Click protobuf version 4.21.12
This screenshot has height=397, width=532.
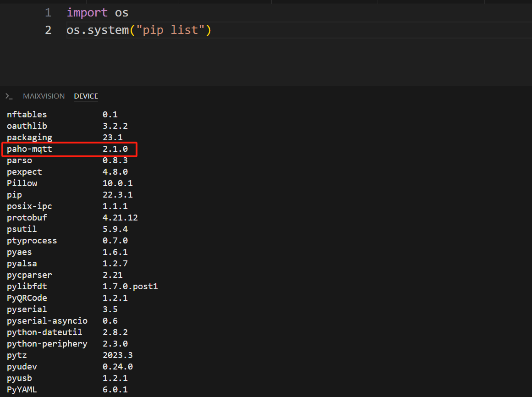point(120,218)
